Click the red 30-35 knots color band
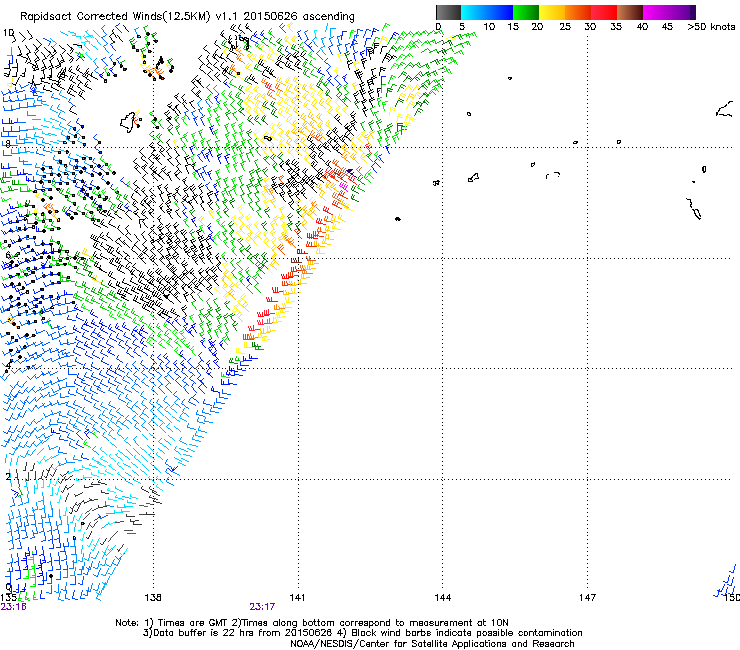 coord(604,12)
